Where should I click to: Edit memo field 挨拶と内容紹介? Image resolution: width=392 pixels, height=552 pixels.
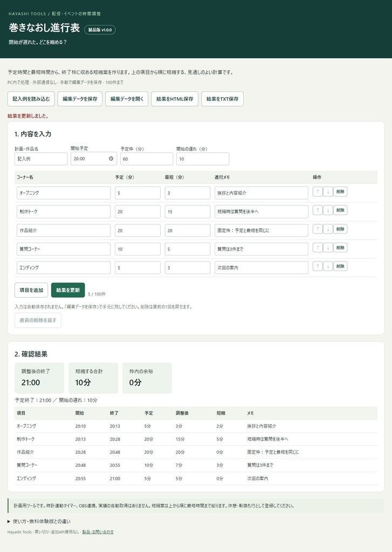(x=262, y=193)
